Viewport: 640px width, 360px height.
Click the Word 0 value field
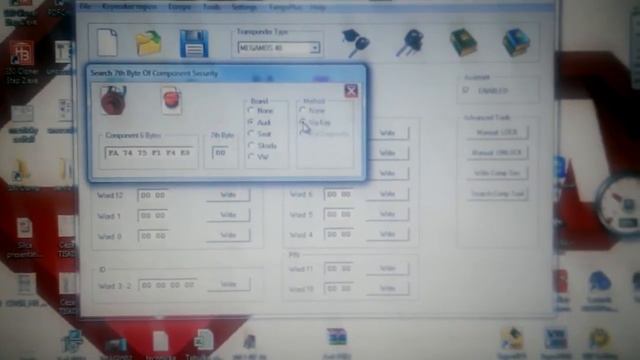click(x=153, y=236)
